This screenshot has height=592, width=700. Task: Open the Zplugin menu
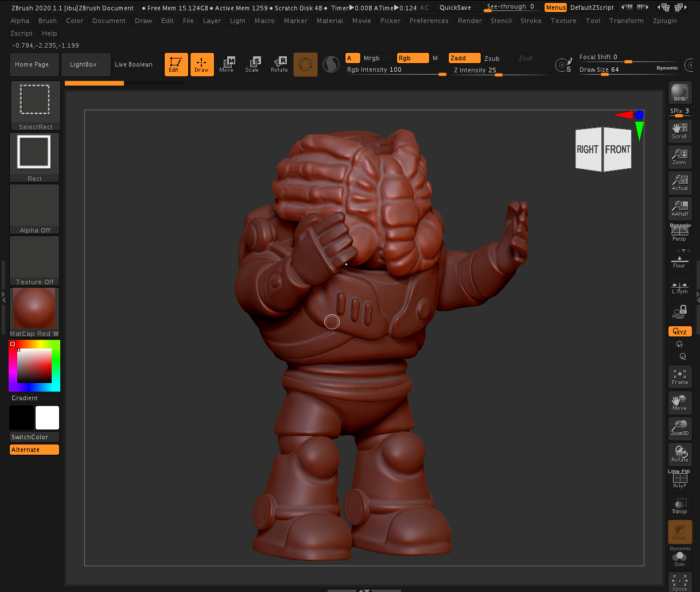pos(664,21)
